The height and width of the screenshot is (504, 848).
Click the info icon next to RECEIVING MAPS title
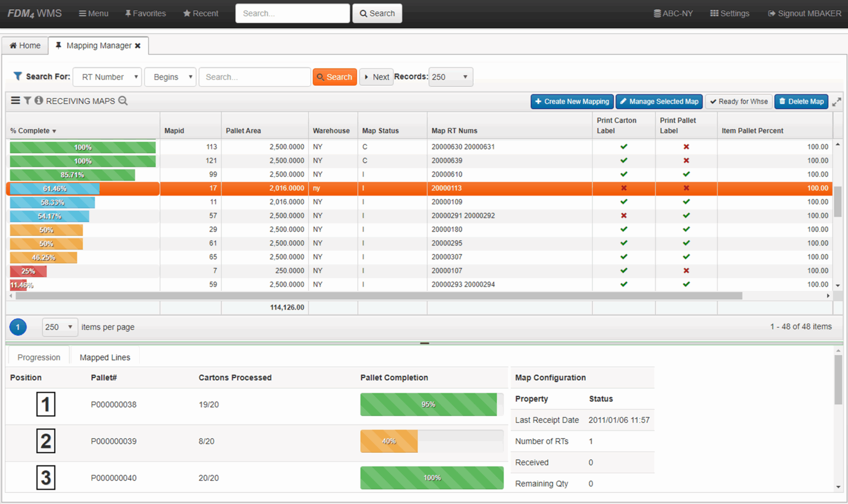click(38, 100)
